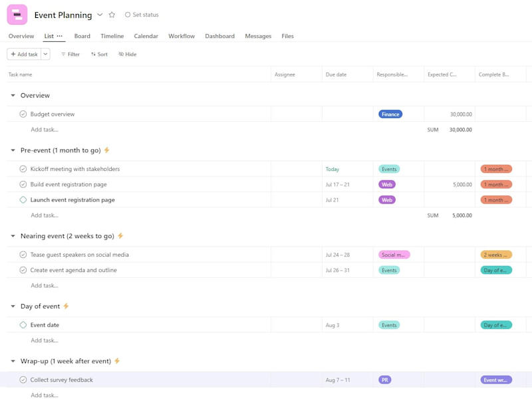Mark Budget overview complete
Image resolution: width=532 pixels, height=399 pixels.
click(x=23, y=114)
